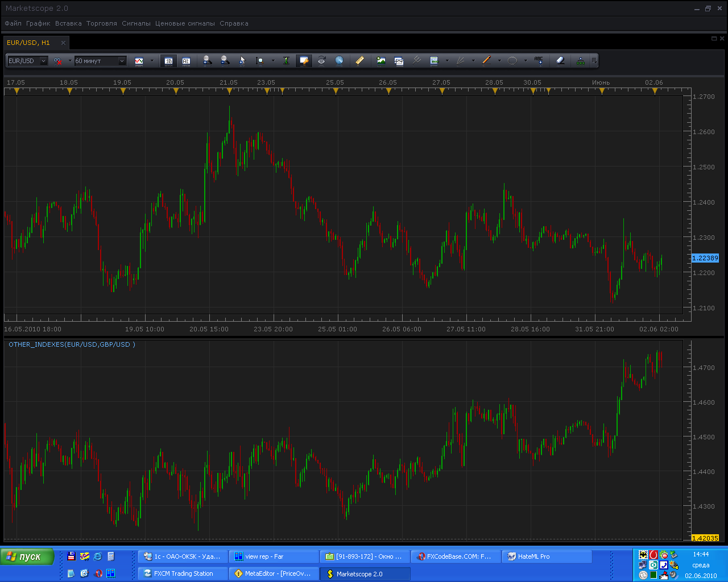Switch to MetaEditor window in taskbar
This screenshot has width=728, height=582.
(x=274, y=573)
